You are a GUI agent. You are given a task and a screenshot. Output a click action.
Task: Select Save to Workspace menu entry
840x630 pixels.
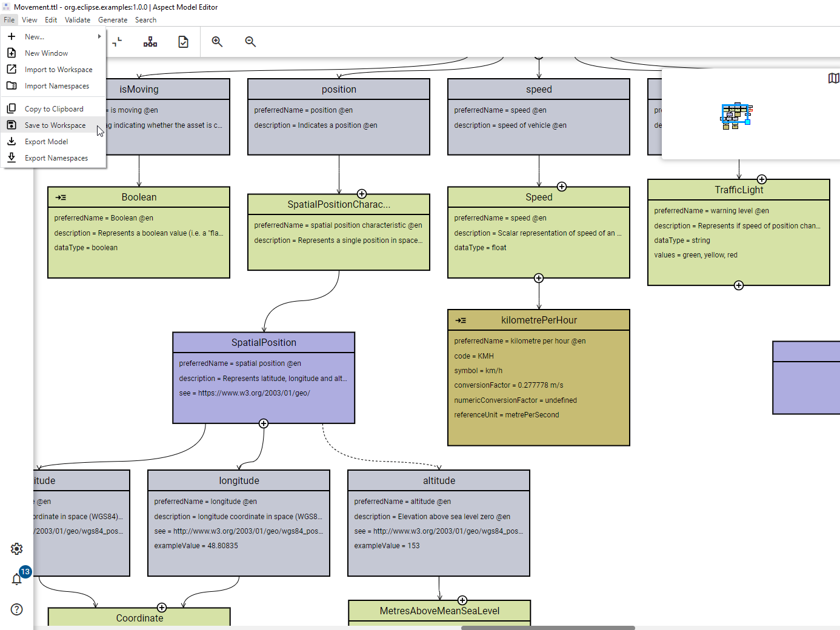[x=55, y=125]
